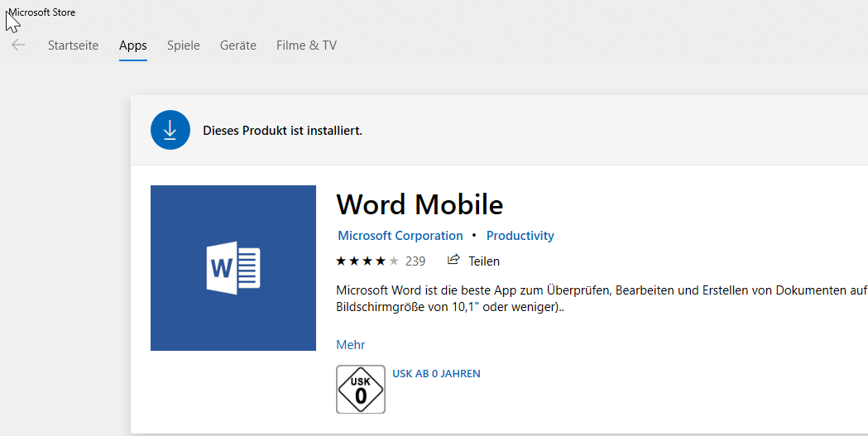Open the Geräte tab
Screen dimensions: 868x436
pos(237,46)
